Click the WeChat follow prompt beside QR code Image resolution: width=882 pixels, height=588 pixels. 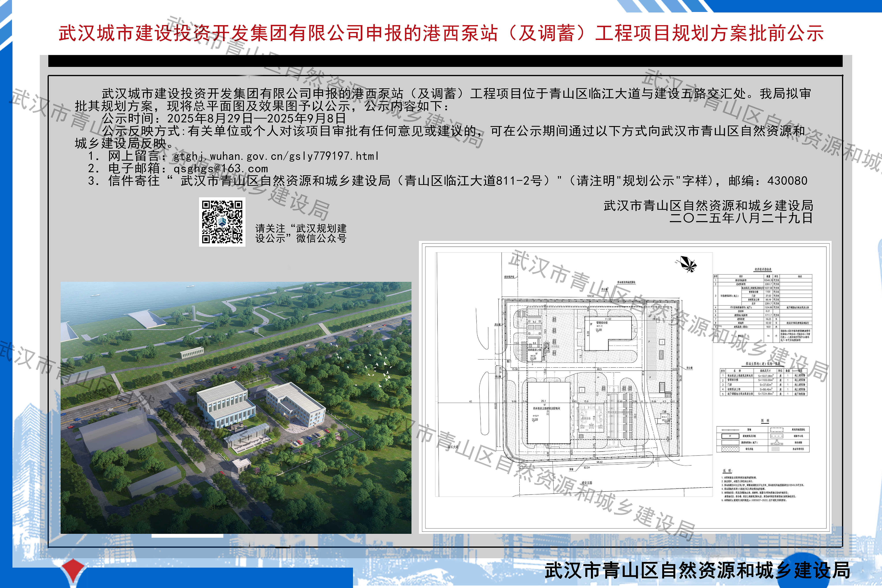point(301,233)
